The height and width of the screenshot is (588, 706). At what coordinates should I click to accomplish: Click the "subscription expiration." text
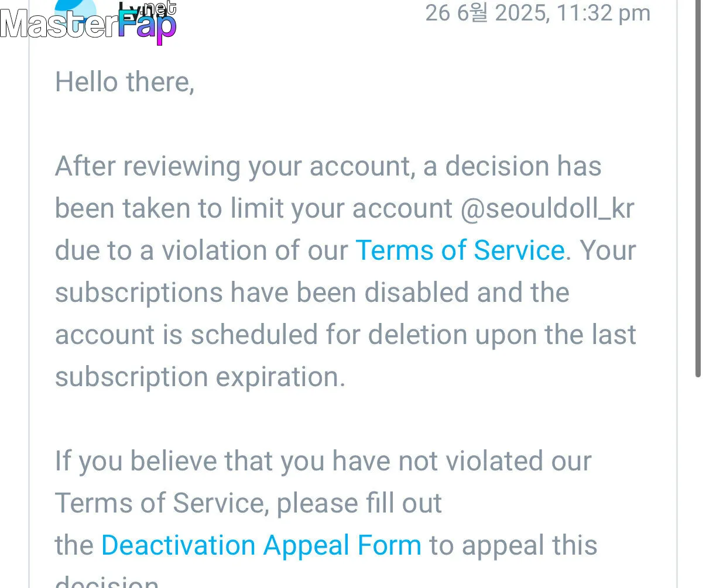200,377
